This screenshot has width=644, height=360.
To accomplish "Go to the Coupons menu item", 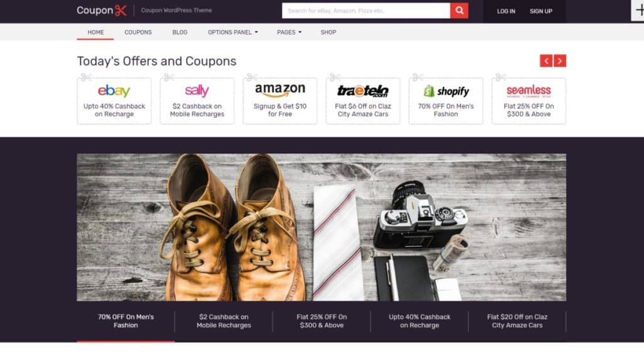I will click(x=138, y=32).
